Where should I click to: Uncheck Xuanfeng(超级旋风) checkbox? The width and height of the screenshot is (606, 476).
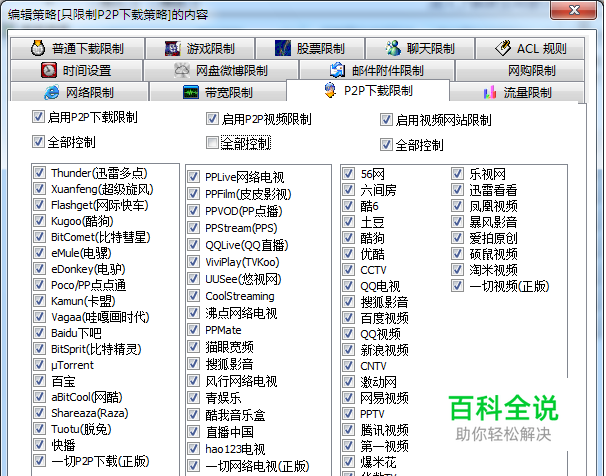(39, 189)
